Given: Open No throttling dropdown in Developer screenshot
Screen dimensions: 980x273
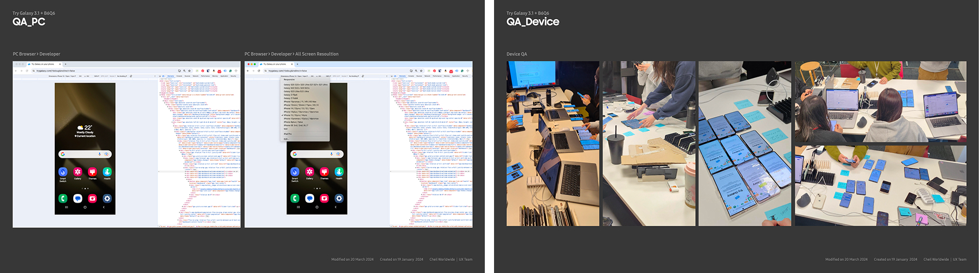Looking at the screenshot, I should [x=122, y=76].
